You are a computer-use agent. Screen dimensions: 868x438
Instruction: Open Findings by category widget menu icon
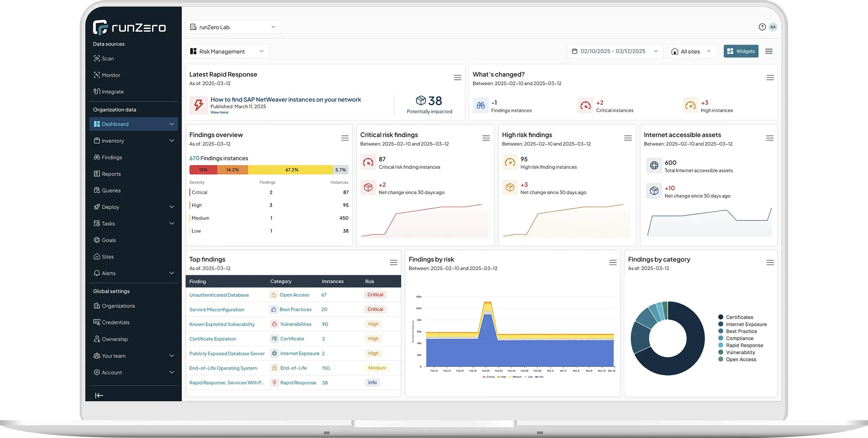point(770,263)
